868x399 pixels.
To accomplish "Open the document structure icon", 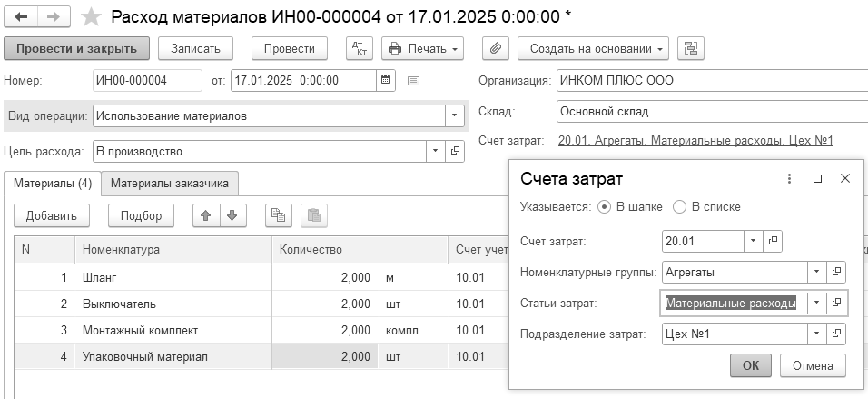I will 690,49.
